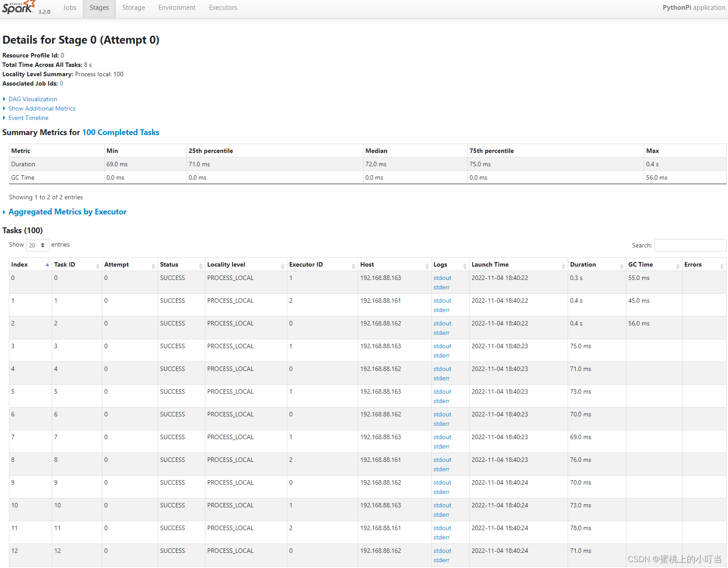Sort tasks by Launch Time column
728x568 pixels.
[518, 264]
